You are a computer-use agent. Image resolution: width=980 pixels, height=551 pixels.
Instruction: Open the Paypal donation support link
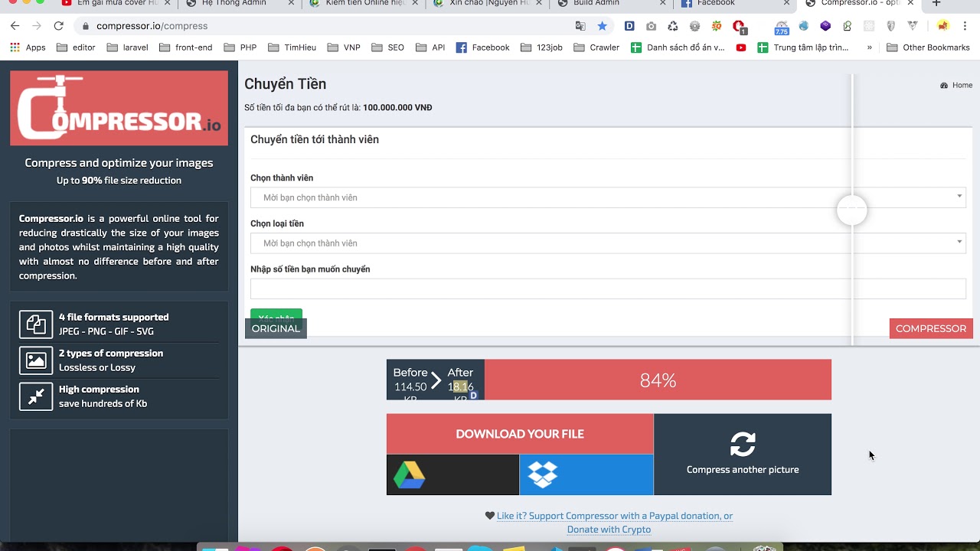pos(615,516)
